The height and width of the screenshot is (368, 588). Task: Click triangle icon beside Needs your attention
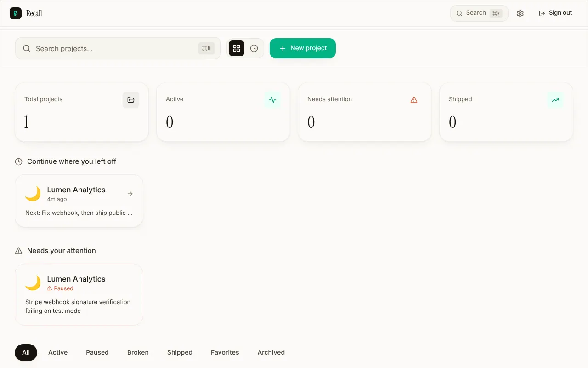pos(19,251)
